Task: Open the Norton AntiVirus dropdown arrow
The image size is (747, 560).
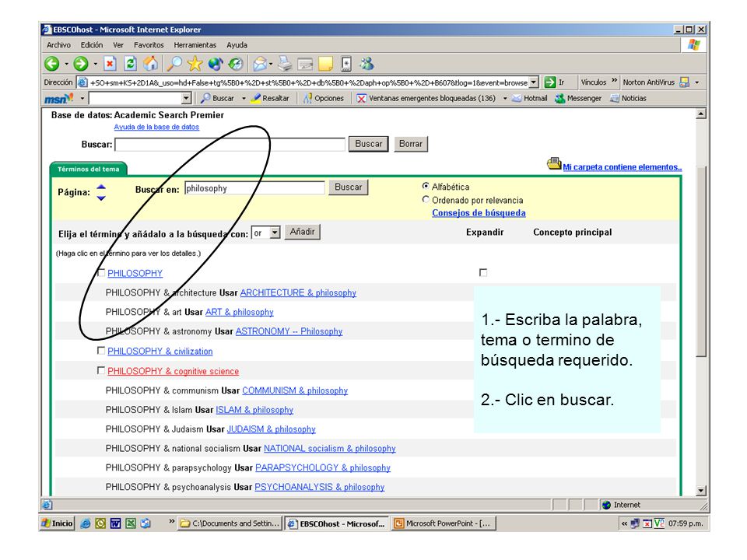Action: 697,82
